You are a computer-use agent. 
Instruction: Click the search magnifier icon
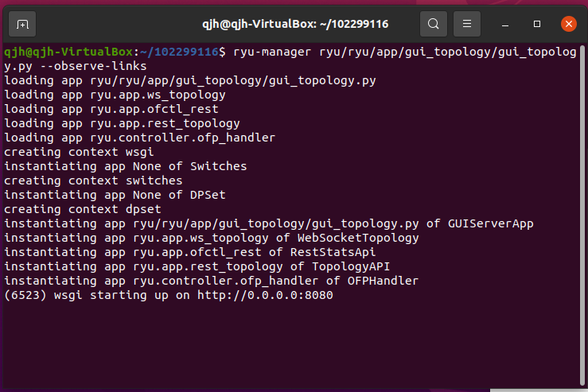pos(433,24)
